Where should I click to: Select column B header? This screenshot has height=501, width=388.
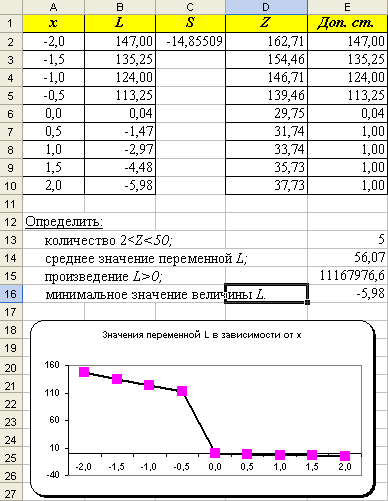[x=120, y=7]
